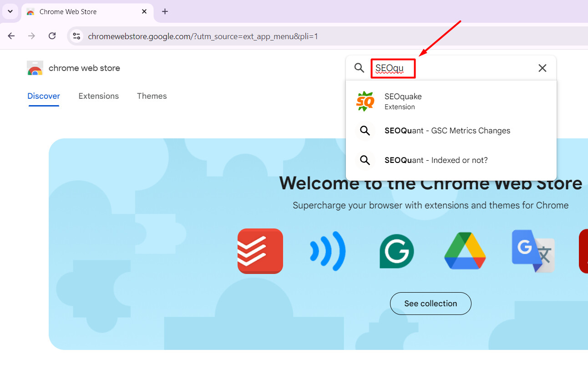Open the blue sound-waves extension icon

328,251
